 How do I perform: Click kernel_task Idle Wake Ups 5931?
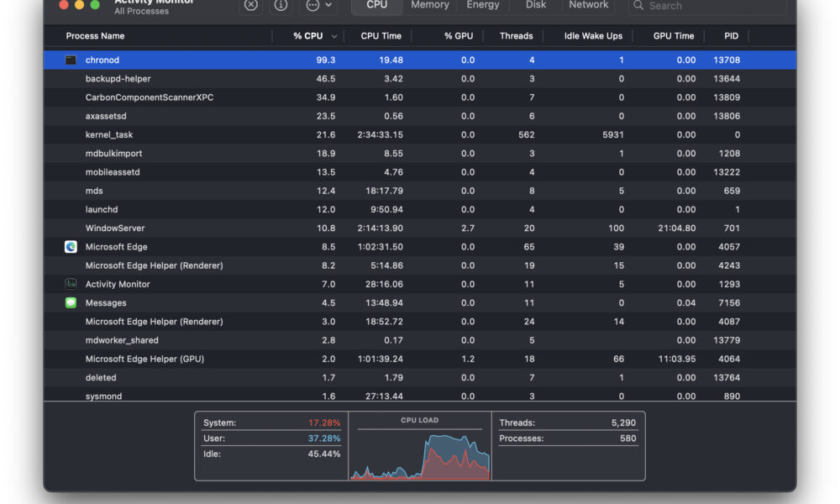coord(613,135)
